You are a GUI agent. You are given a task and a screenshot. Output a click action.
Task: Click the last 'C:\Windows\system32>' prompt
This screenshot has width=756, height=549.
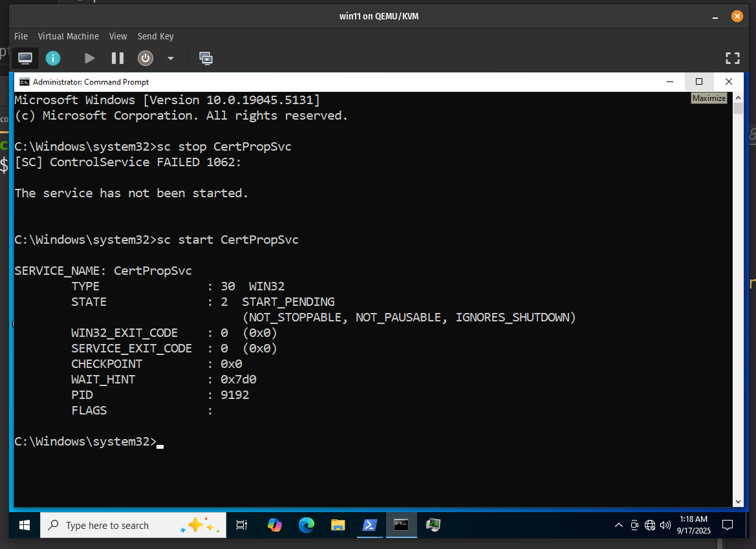tap(85, 442)
